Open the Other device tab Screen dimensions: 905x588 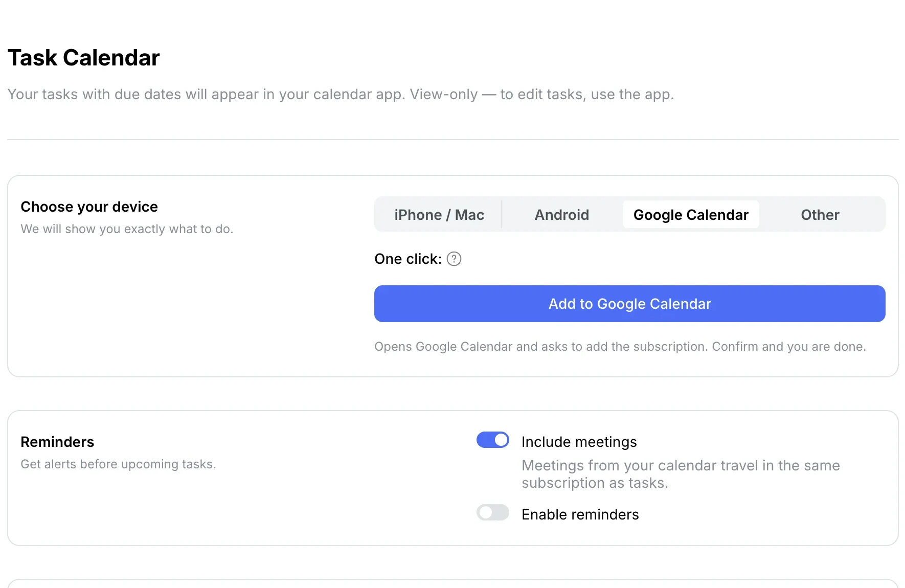(x=820, y=215)
